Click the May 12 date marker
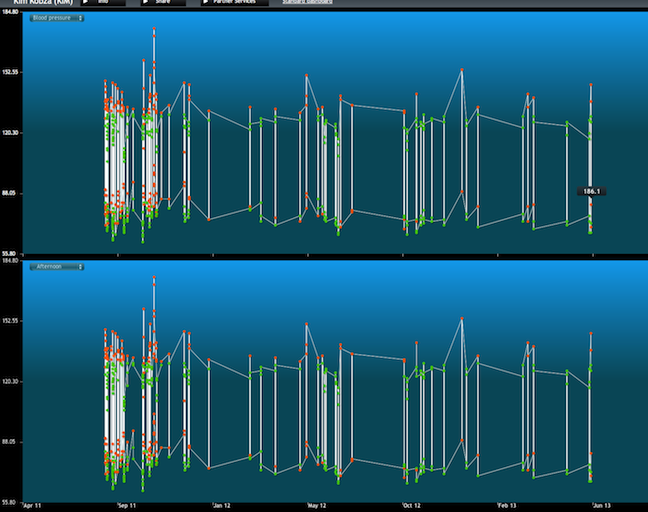This screenshot has height=512, width=648. pyautogui.click(x=317, y=507)
